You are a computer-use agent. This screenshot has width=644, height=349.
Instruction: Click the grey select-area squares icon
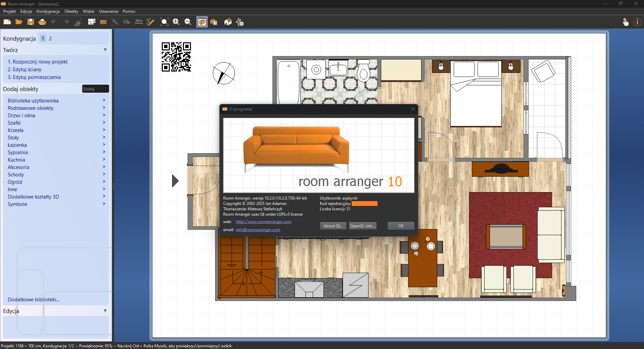tap(115, 22)
